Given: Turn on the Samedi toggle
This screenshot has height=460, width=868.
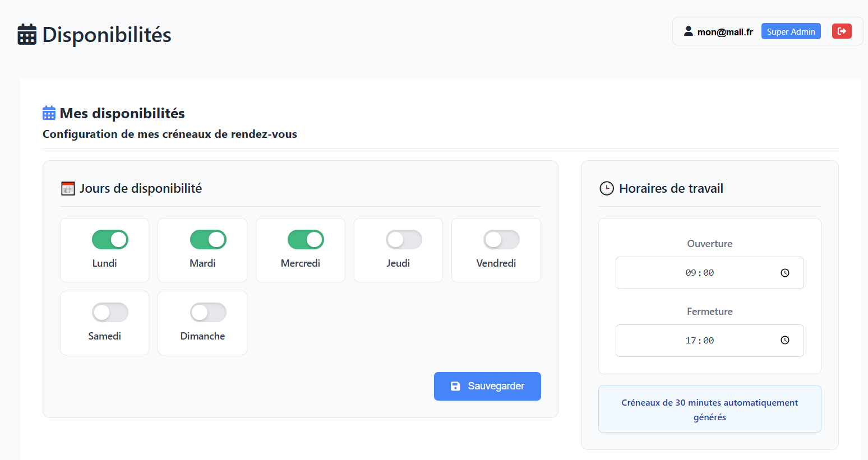Looking at the screenshot, I should [x=110, y=313].
